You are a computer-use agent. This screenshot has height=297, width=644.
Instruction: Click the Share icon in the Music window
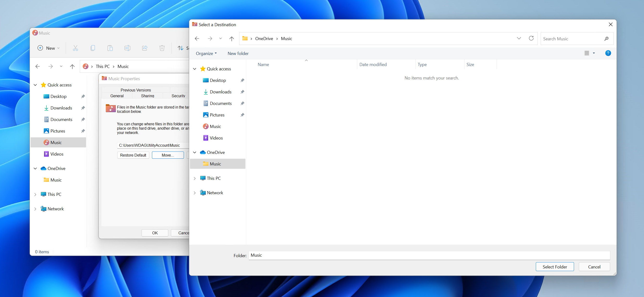click(144, 48)
